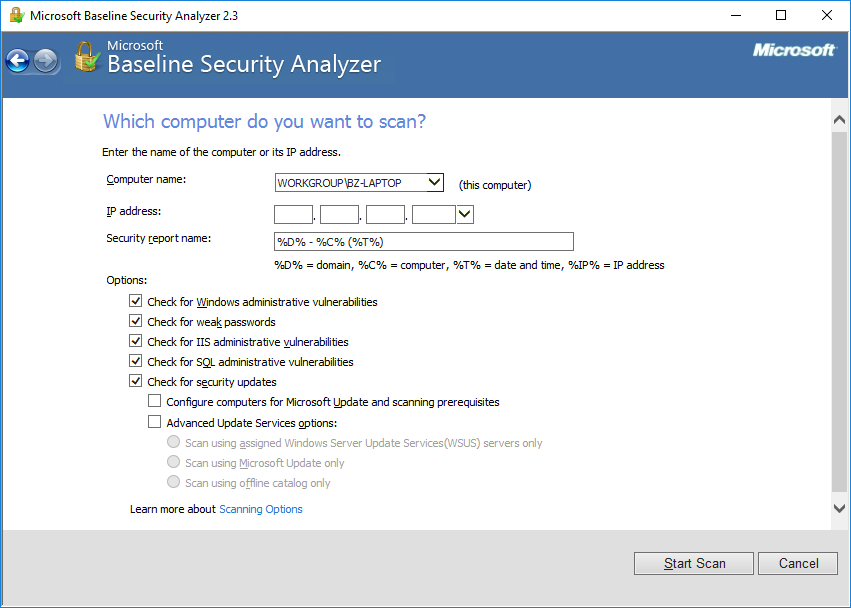The image size is (851, 608).
Task: Click the title bar application icon
Action: [x=14, y=16]
